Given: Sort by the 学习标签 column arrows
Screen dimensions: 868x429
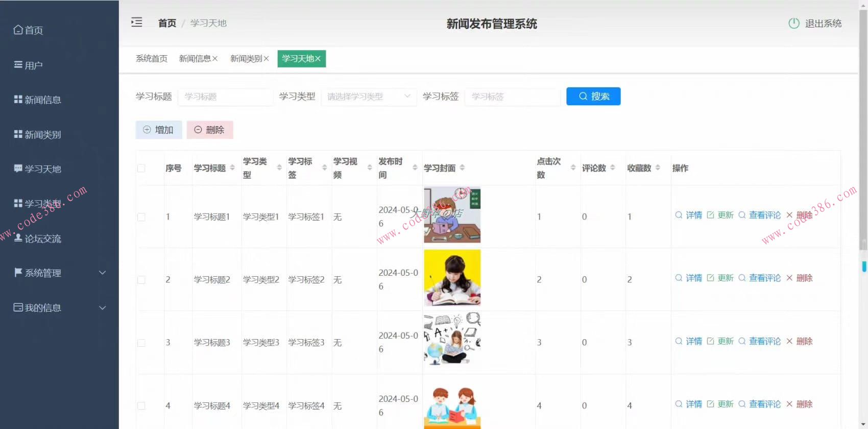Looking at the screenshot, I should [324, 168].
